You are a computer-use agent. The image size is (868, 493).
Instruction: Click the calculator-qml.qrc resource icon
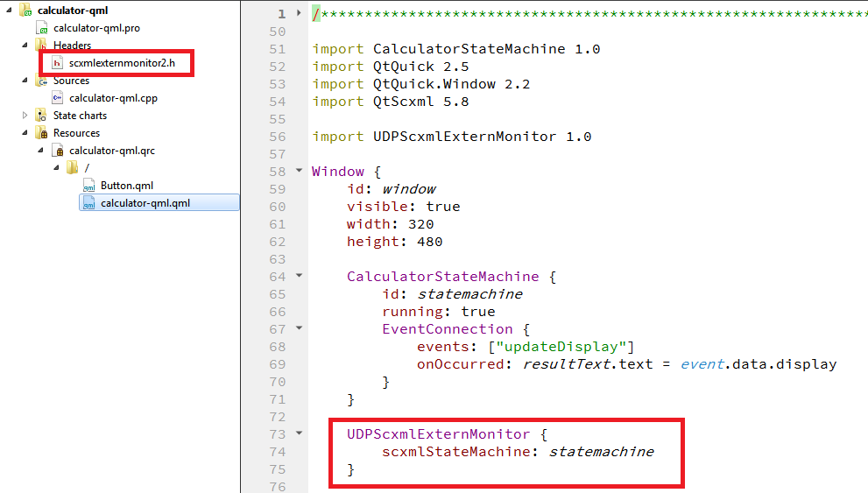[x=58, y=150]
